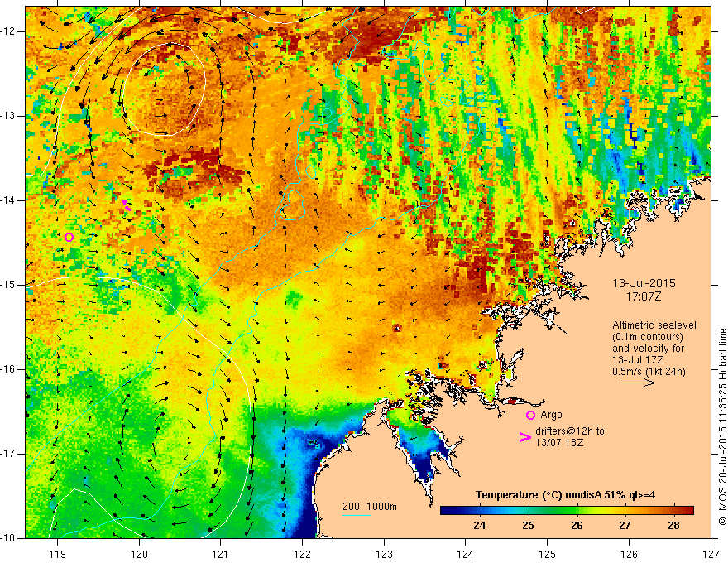Click the longitude axis label "127"
The height and width of the screenshot is (563, 728).
(x=711, y=554)
